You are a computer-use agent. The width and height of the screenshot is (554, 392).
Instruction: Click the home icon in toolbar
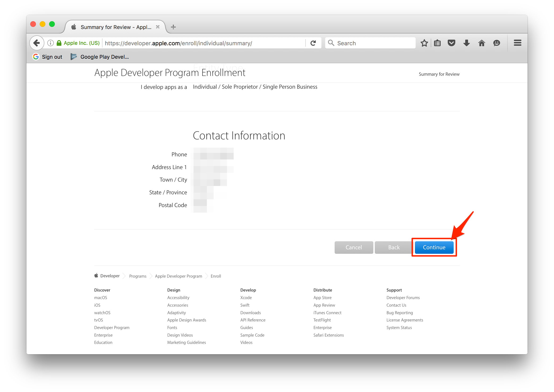click(x=482, y=43)
